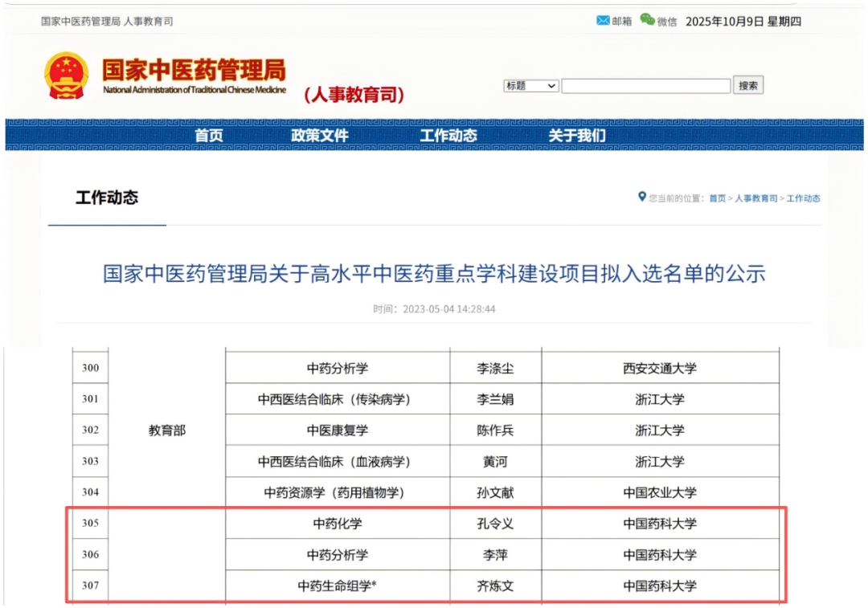Select the underlined 工作动态 section heading
The height and width of the screenshot is (608, 868).
click(x=107, y=198)
